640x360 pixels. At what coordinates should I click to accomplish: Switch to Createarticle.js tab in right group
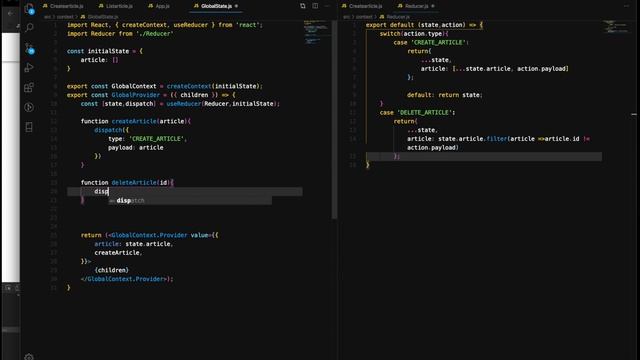(x=362, y=6)
